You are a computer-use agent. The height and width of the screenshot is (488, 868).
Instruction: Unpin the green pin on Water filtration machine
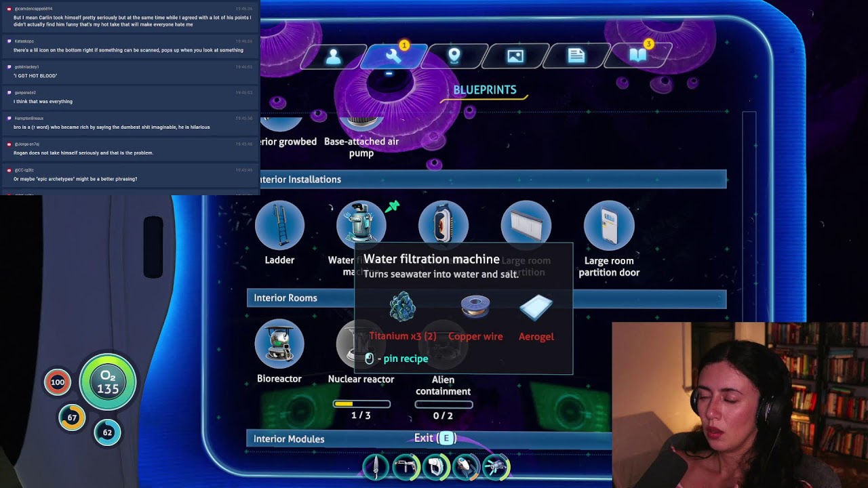coord(392,206)
